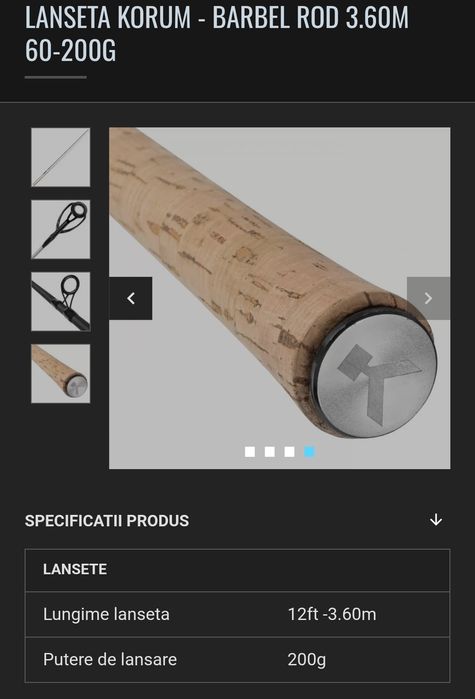This screenshot has width=475, height=699.
Task: Click the 12ft -3.60m value
Action: tap(332, 614)
